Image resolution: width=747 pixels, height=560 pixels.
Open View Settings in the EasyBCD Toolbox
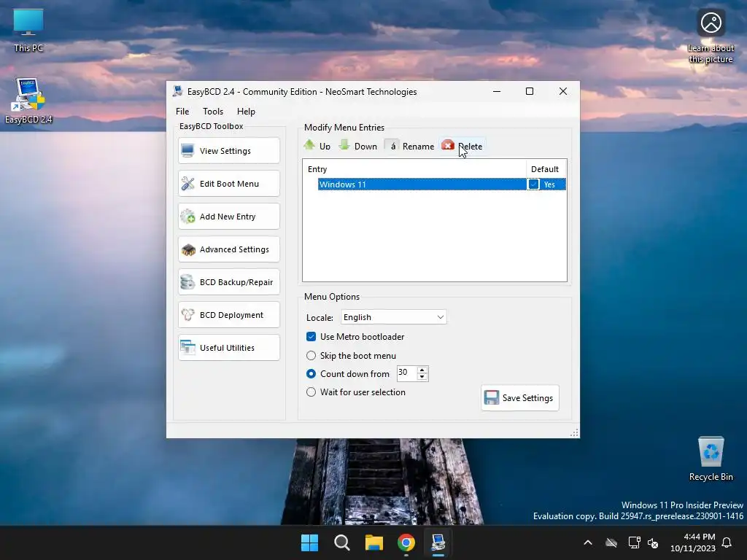(x=228, y=151)
